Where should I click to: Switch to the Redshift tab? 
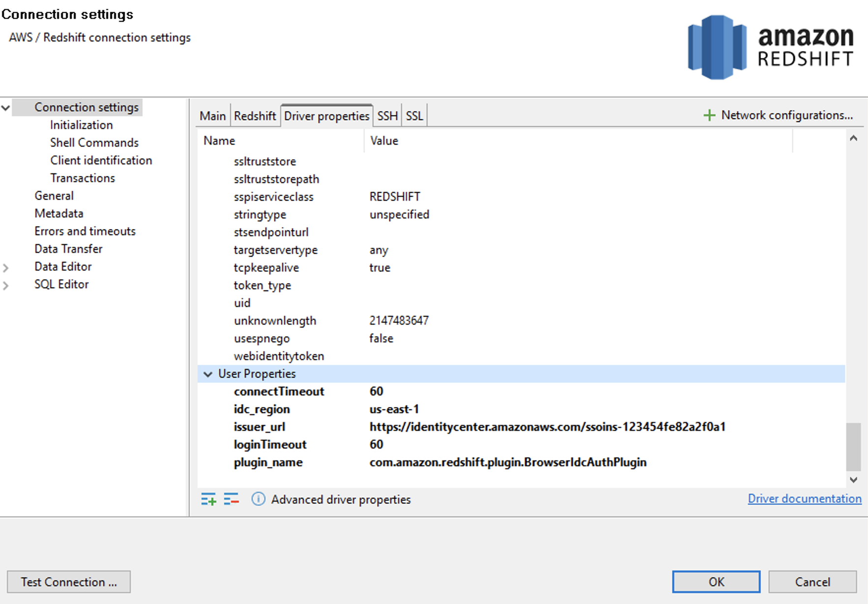coord(255,116)
